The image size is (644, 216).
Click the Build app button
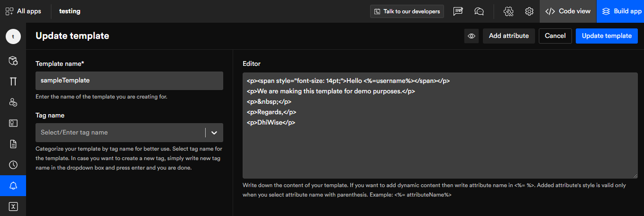[620, 11]
